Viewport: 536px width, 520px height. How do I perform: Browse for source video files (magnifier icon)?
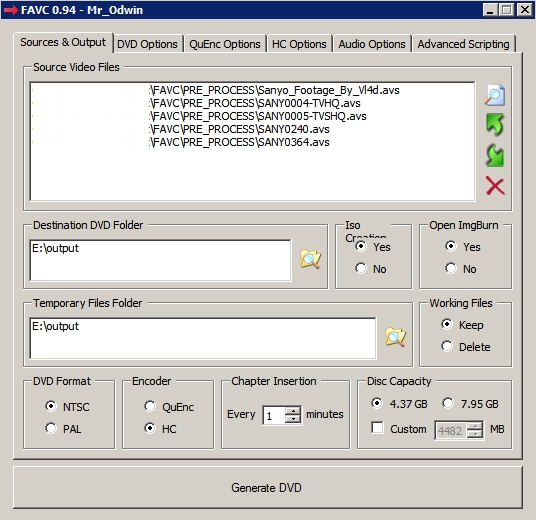pos(495,95)
